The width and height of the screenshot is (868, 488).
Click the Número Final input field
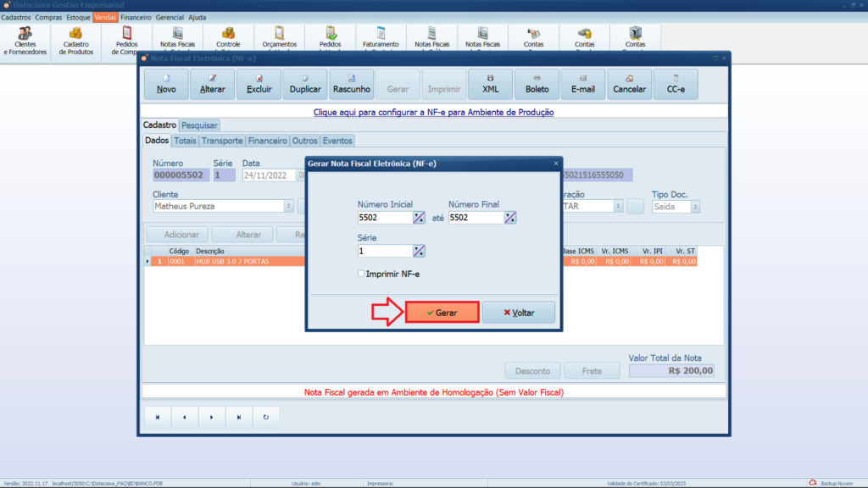(x=475, y=218)
